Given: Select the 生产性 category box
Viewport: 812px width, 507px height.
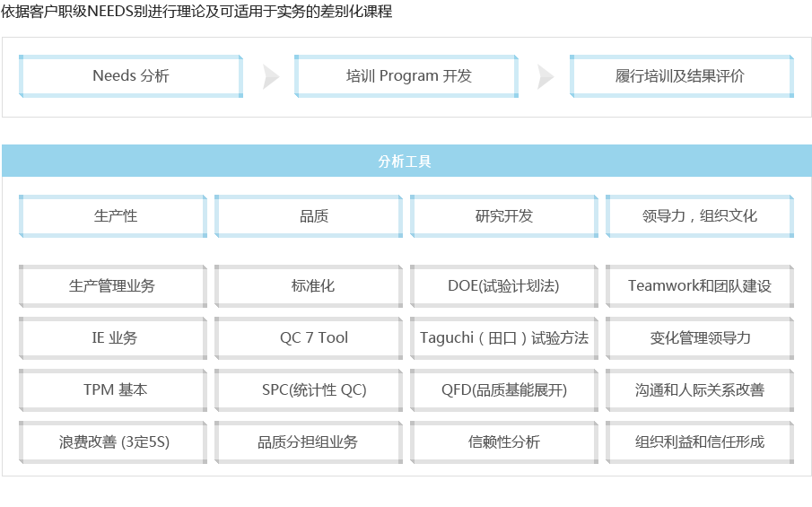Looking at the screenshot, I should pos(113,216).
